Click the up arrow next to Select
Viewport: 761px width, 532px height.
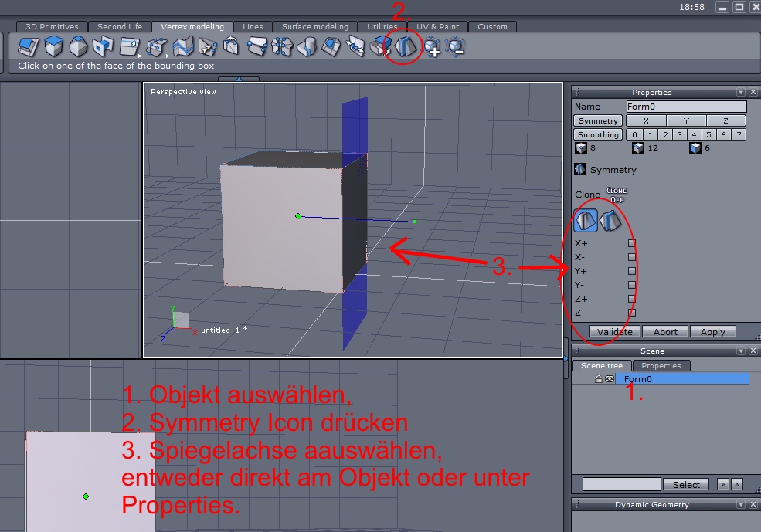[x=737, y=484]
